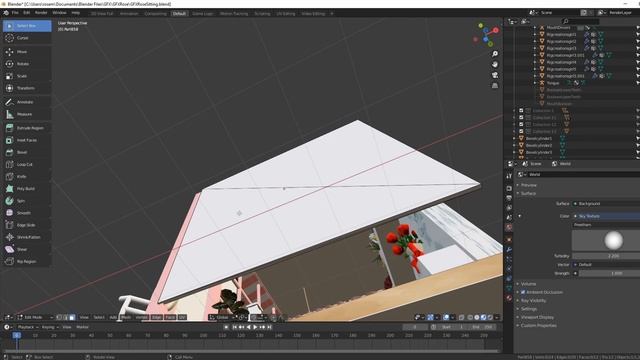
Task: Click the viewport zoom magnifier icon
Action: click(495, 54)
